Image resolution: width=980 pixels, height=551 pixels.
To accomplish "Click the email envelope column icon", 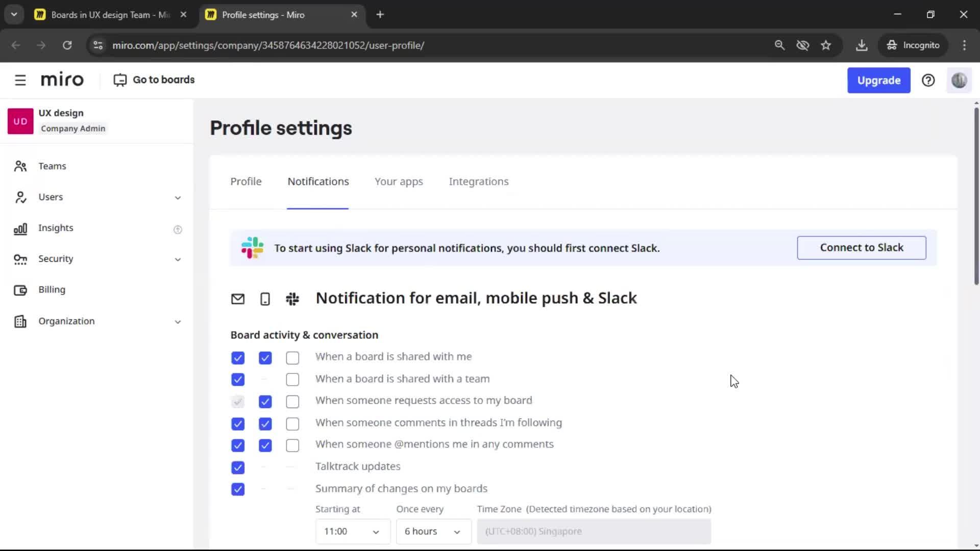I will coord(238,299).
